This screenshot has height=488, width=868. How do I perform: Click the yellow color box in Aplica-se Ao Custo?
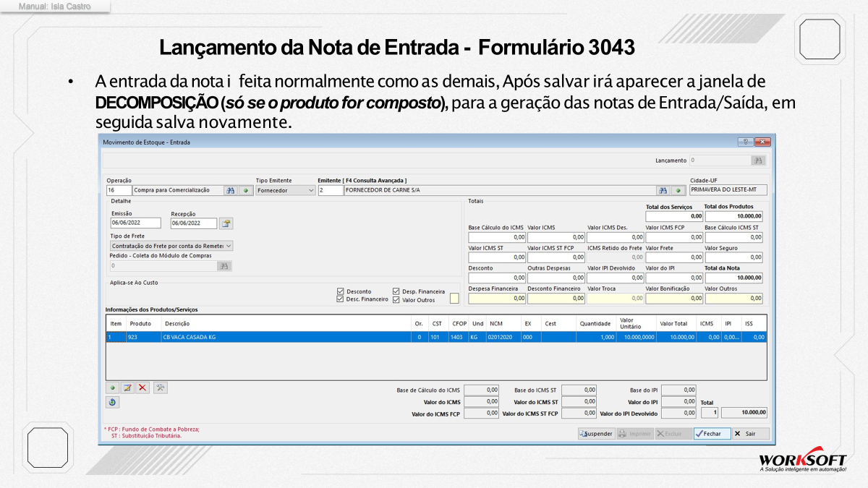454,298
